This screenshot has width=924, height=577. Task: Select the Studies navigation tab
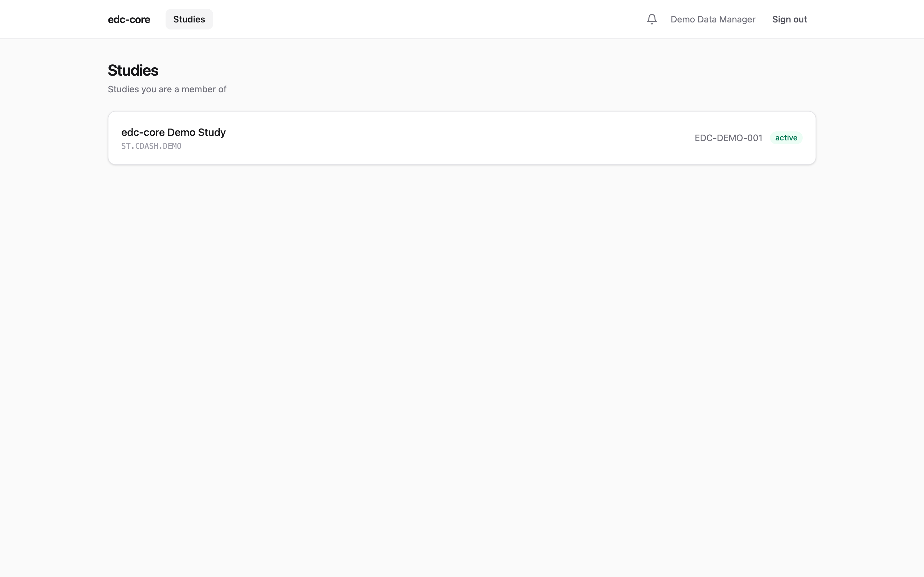pos(189,19)
